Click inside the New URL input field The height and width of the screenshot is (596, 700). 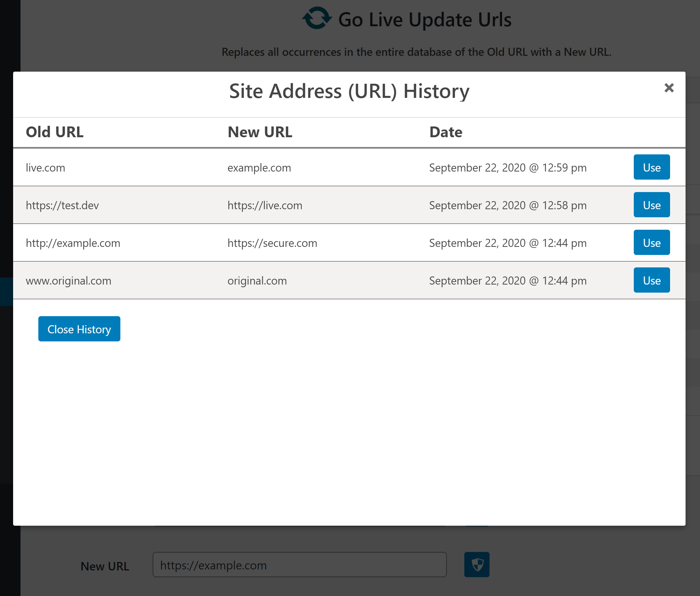point(300,565)
